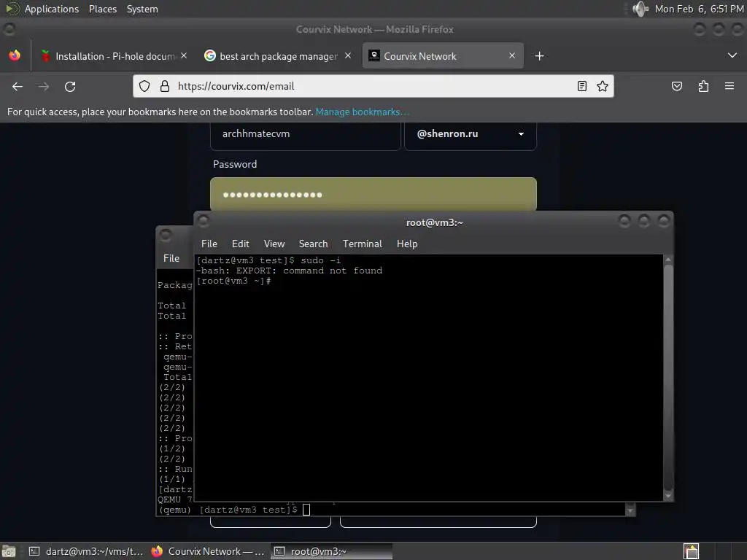Screen dimensions: 747x560
Task: Open File menu in background terminal
Action: tap(171, 258)
